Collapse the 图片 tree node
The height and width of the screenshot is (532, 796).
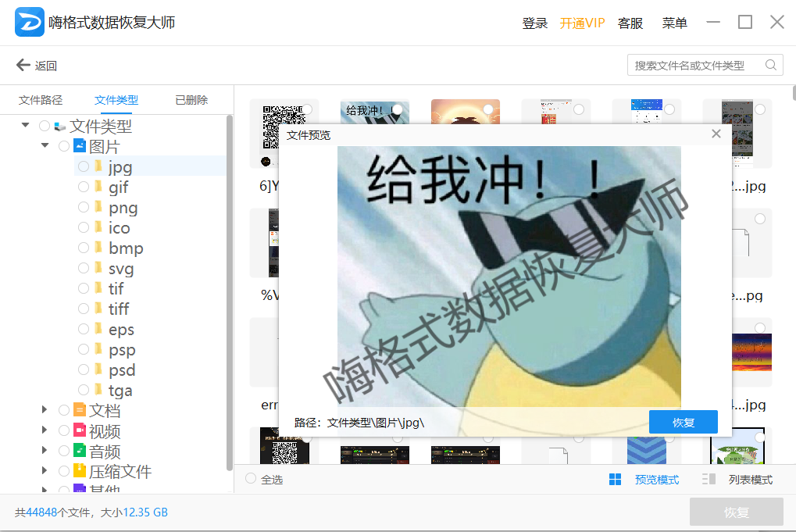coord(45,145)
